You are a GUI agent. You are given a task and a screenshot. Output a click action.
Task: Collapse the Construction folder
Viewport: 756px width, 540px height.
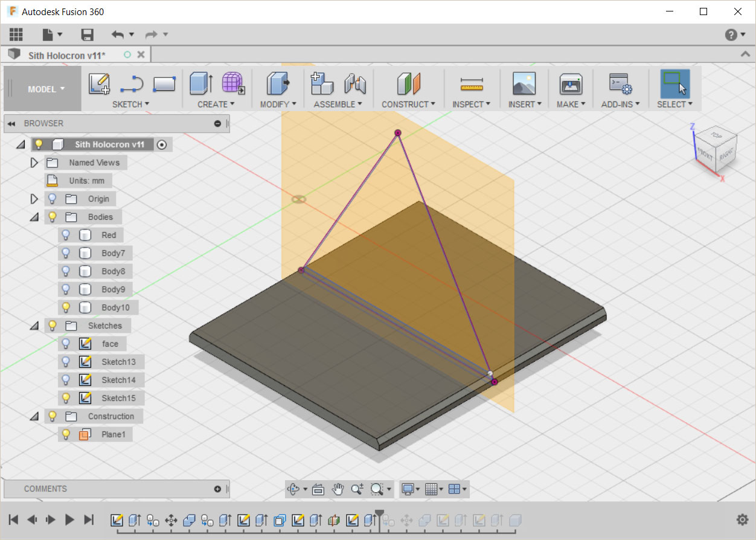coord(34,416)
